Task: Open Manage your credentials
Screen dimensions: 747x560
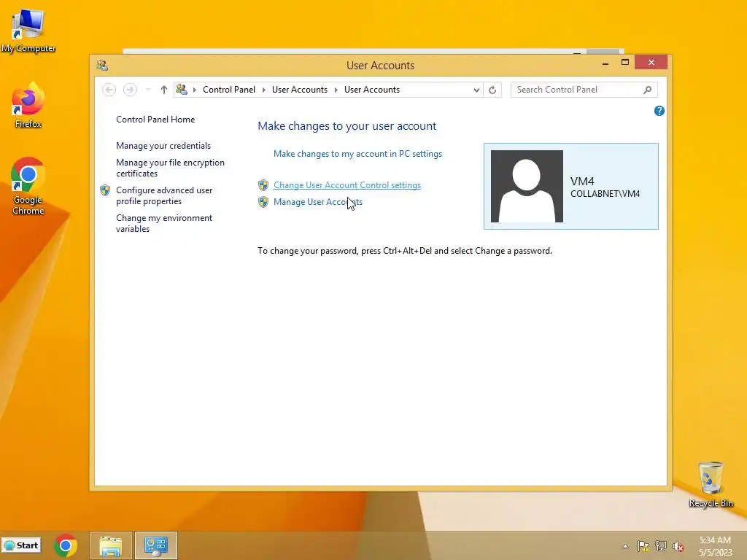Action: coord(163,146)
